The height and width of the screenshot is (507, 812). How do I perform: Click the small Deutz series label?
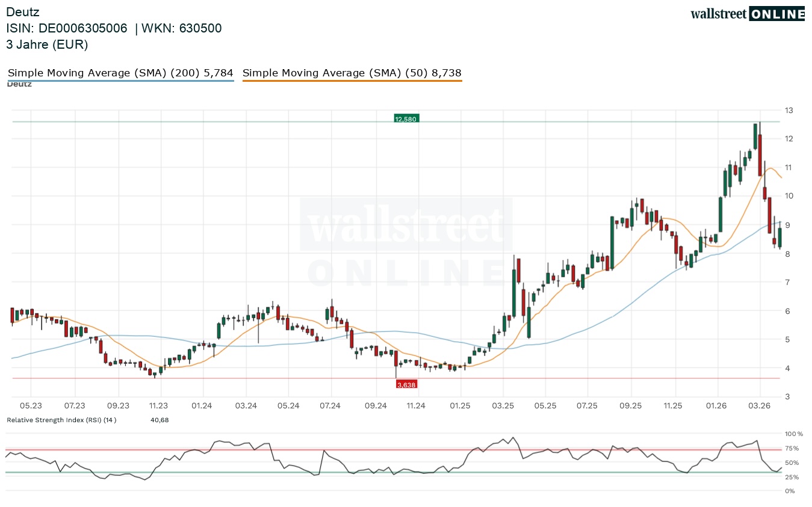(x=19, y=84)
